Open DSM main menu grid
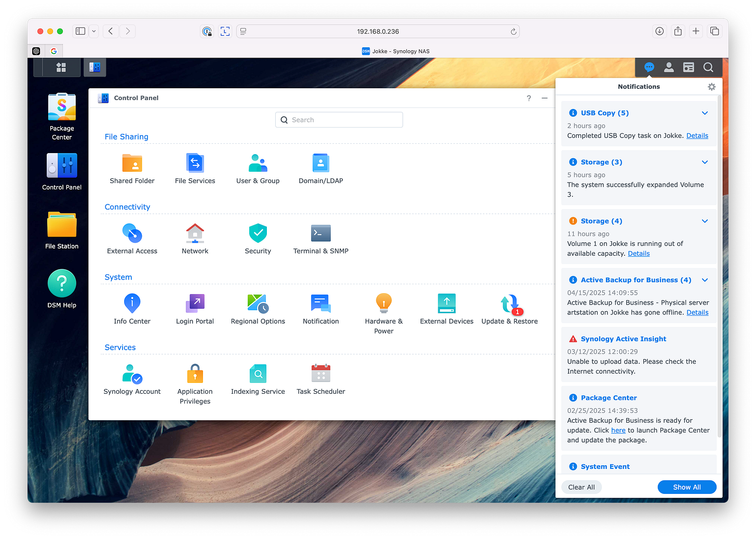 61,67
